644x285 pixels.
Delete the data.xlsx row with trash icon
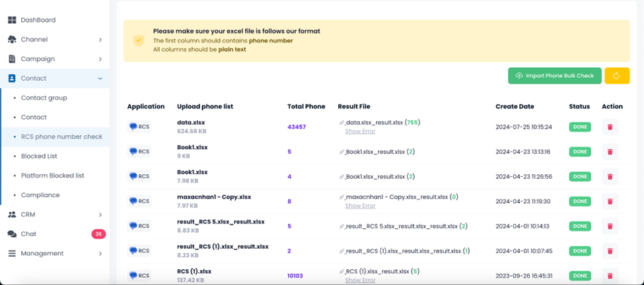pos(610,127)
